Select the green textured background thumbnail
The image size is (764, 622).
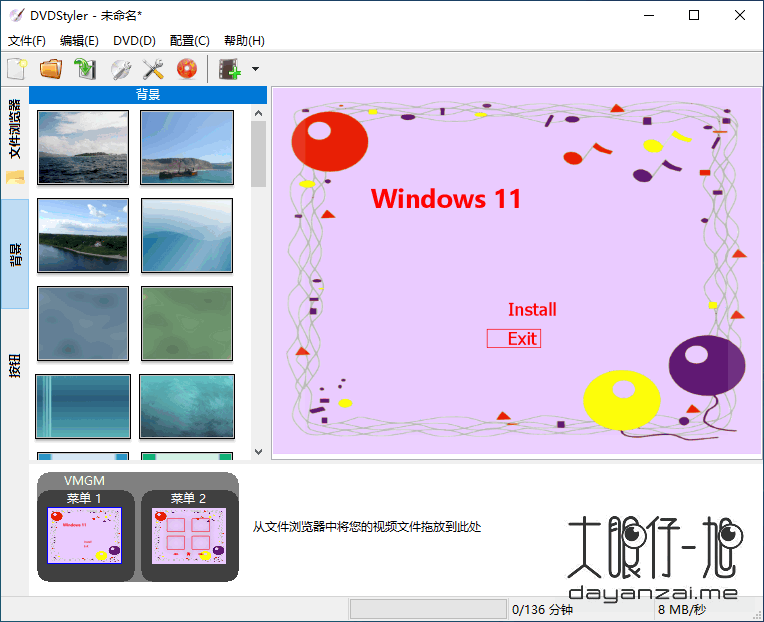pos(187,323)
